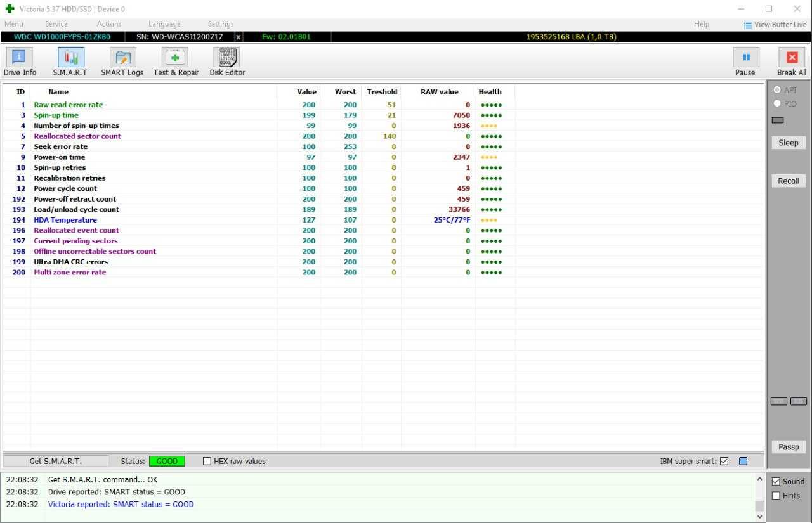Open the Language menu
This screenshot has height=523, width=812.
[x=164, y=24]
